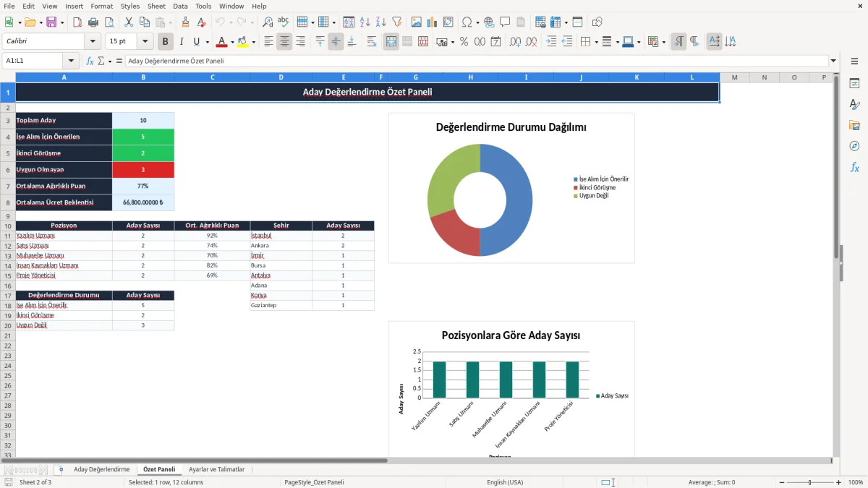Image resolution: width=868 pixels, height=488 pixels.
Task: Click the Insert Comment icon
Action: click(x=505, y=22)
